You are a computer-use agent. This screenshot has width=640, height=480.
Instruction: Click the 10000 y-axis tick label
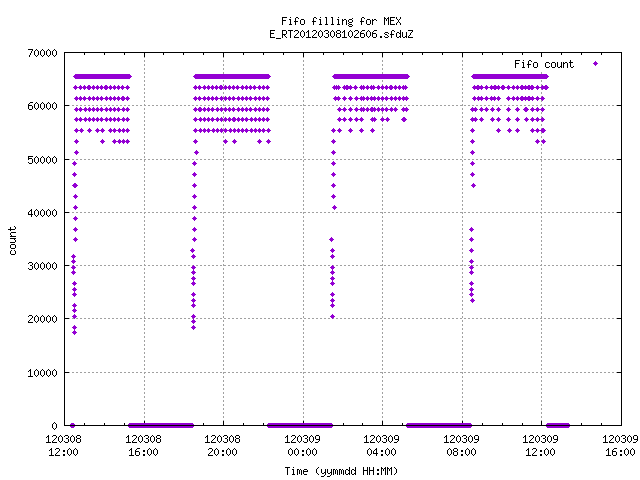[42, 373]
